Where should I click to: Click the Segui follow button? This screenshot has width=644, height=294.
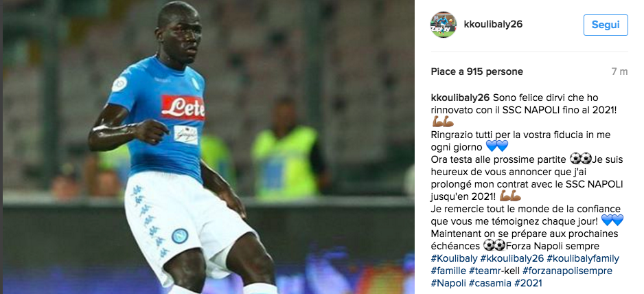pyautogui.click(x=606, y=25)
